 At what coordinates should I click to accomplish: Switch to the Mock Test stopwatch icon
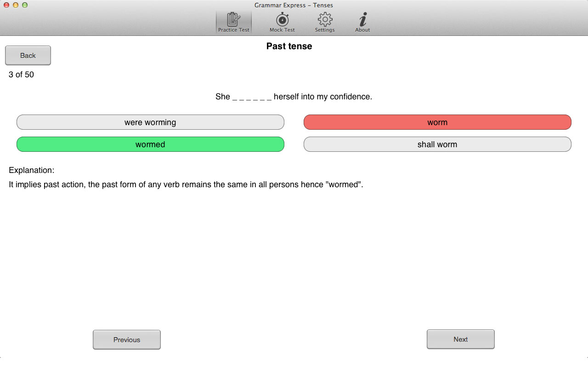tap(282, 22)
